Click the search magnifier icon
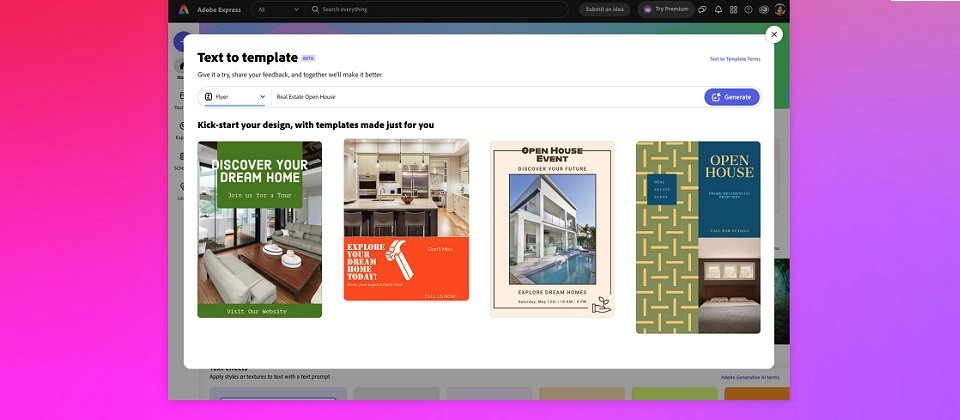Image resolution: width=960 pixels, height=420 pixels. (x=315, y=9)
